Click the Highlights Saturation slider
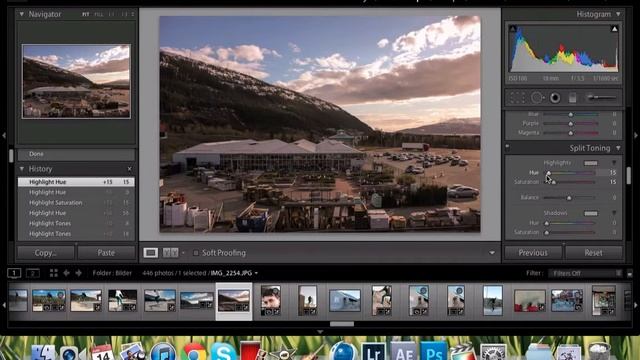This screenshot has width=640, height=360. tap(570, 182)
